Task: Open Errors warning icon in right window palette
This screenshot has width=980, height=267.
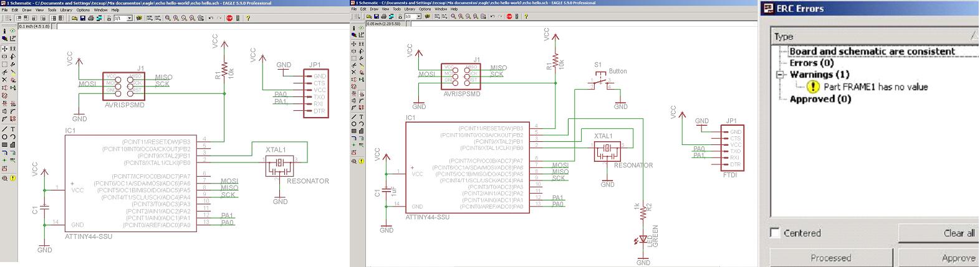Action: click(x=362, y=161)
